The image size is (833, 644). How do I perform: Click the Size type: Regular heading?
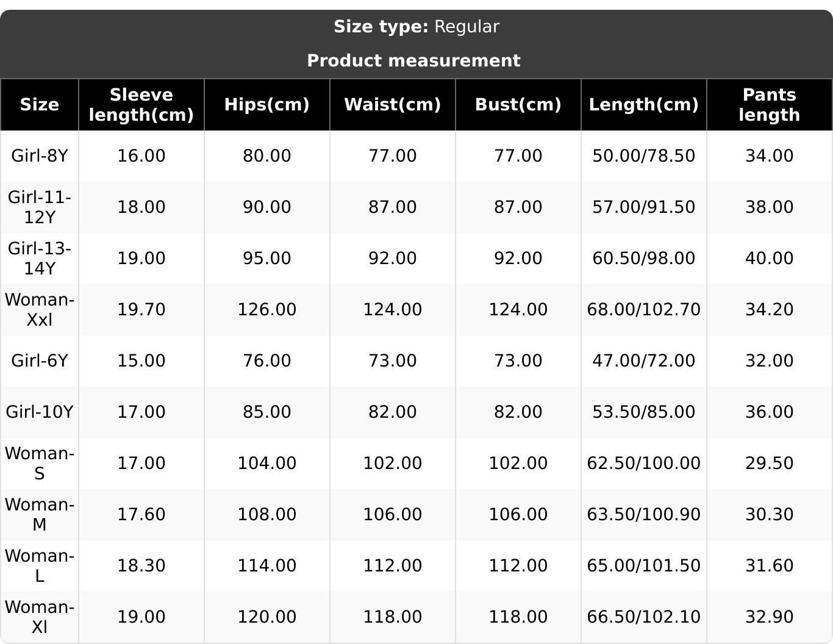click(x=416, y=27)
